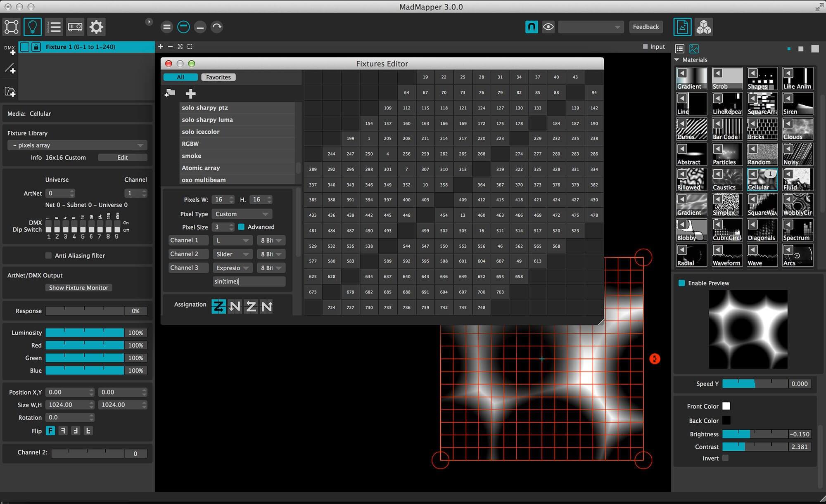
Task: Click the circled minus toolbar icon
Action: click(183, 27)
